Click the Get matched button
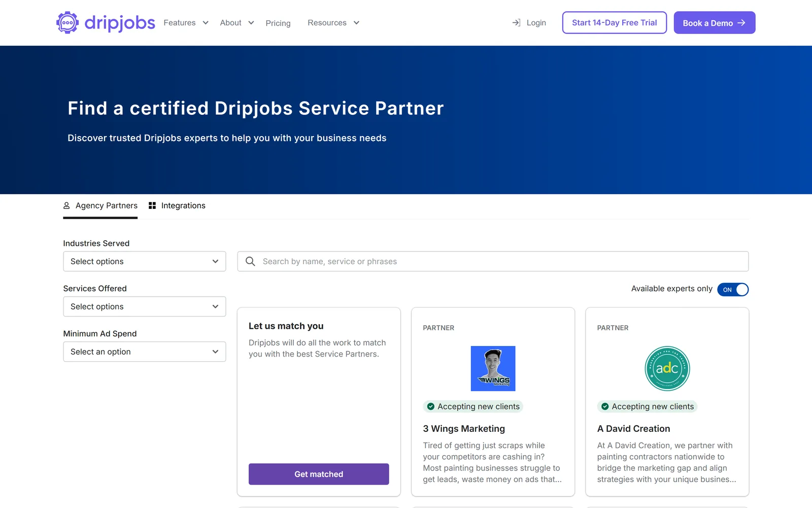 [319, 474]
